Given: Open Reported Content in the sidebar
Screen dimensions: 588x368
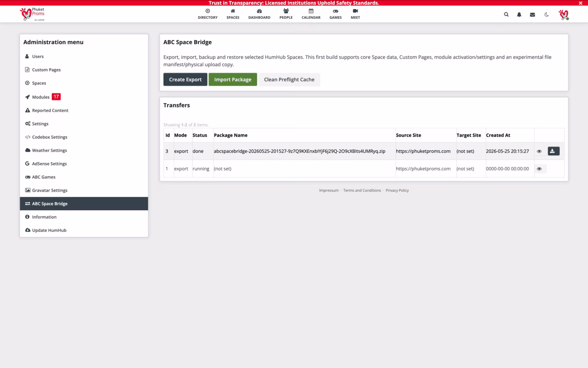Looking at the screenshot, I should pyautogui.click(x=84, y=110).
